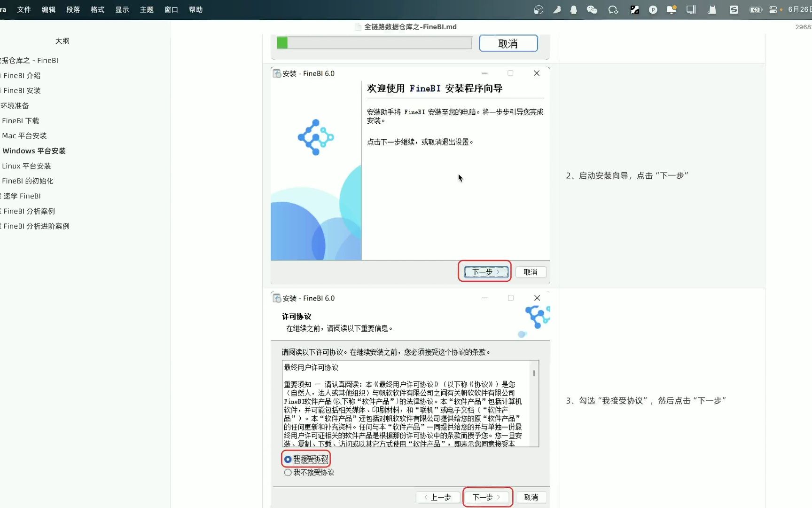Jump to 环境准备 in the outline
Viewport: 812px width, 508px height.
[x=15, y=105]
